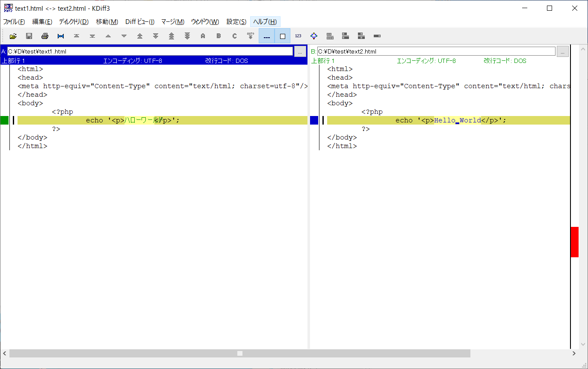The width and height of the screenshot is (588, 369).
Task: Select source A for merge
Action: 203,36
